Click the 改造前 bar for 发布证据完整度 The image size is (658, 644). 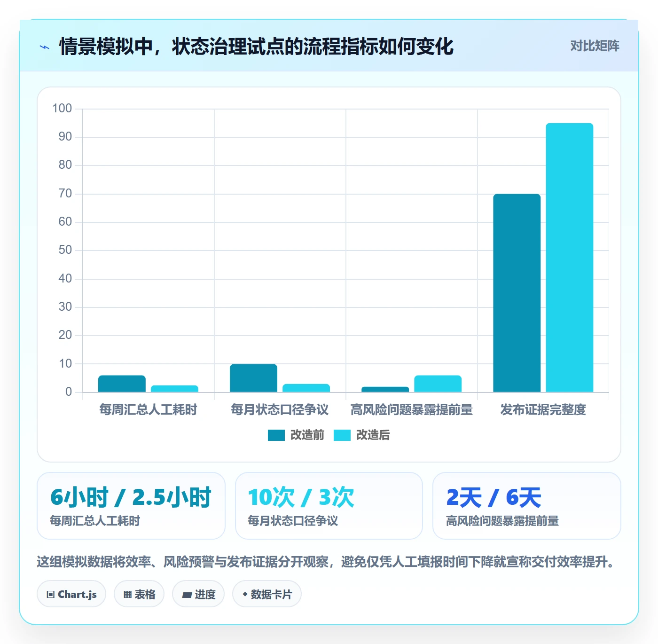coord(517,293)
